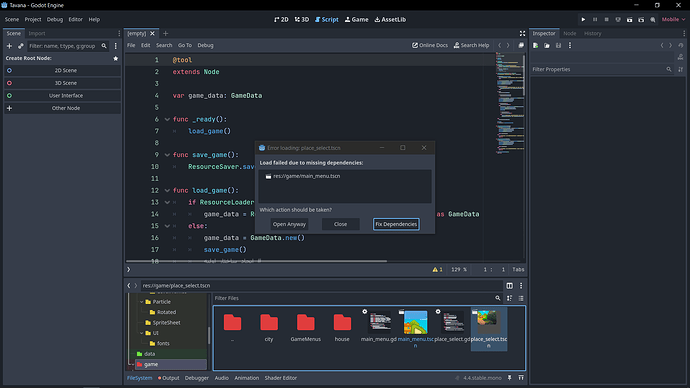
Task: Open zoom level 129 % control
Action: 459,270
